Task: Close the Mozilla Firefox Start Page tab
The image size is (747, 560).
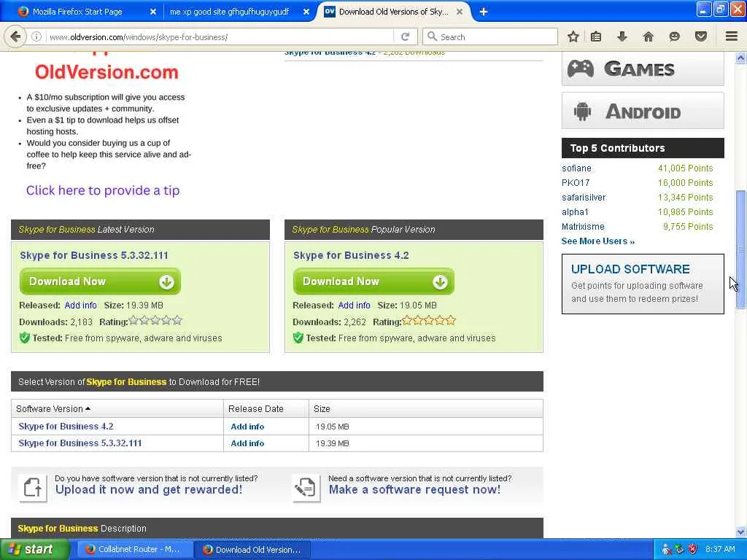Action: click(x=153, y=12)
